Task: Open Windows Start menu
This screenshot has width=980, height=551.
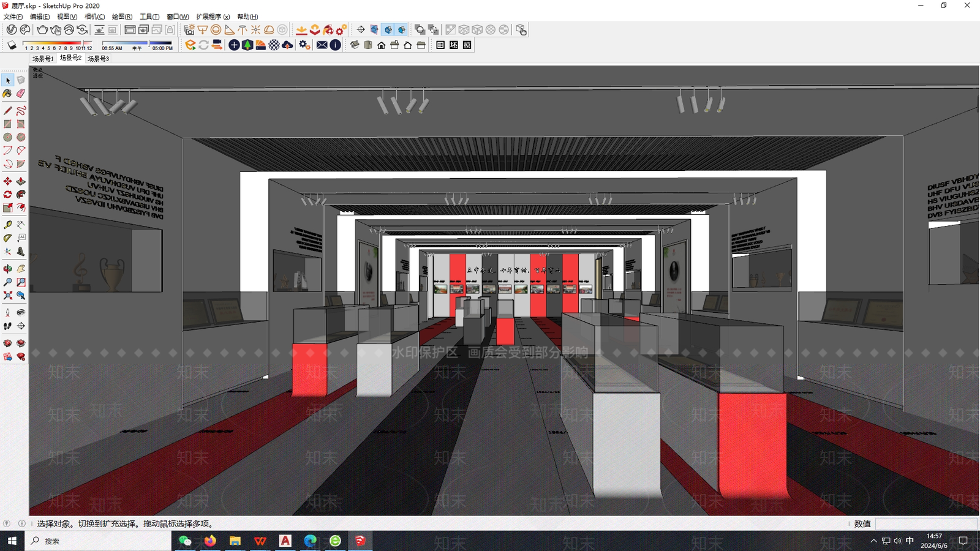Action: point(12,541)
